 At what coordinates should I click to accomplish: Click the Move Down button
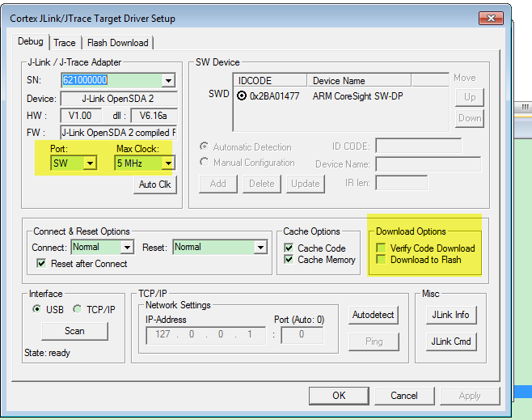[470, 118]
